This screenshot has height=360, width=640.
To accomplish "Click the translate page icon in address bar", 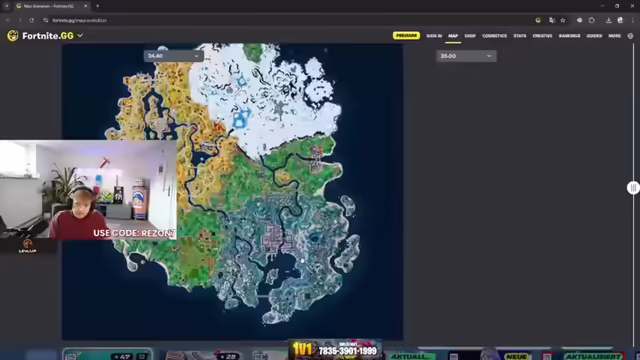I will click(x=552, y=20).
